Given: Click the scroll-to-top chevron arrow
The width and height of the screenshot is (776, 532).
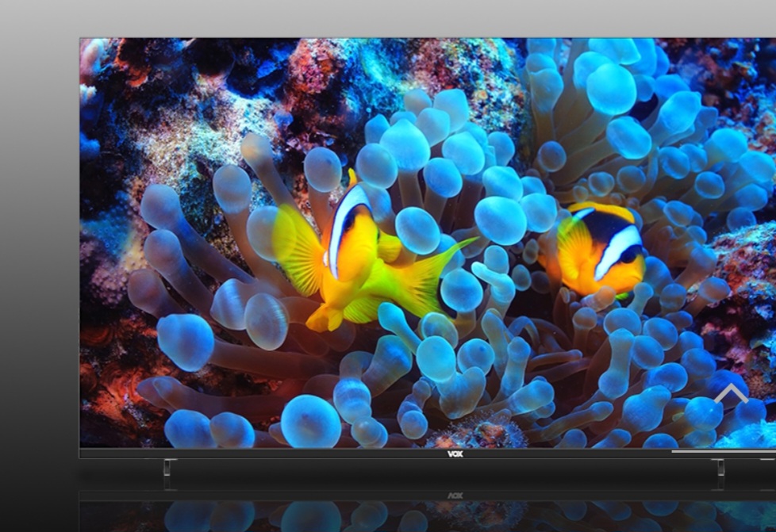Looking at the screenshot, I should tap(731, 393).
